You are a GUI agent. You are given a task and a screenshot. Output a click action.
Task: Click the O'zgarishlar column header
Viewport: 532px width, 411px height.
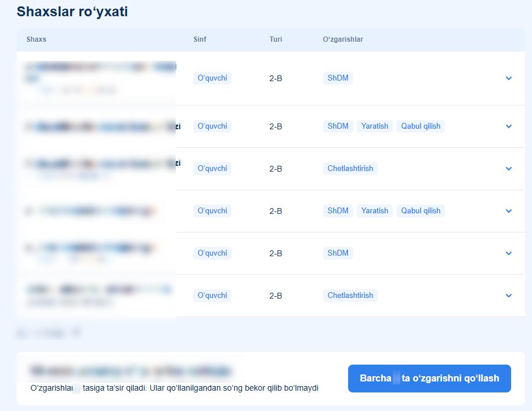(343, 39)
